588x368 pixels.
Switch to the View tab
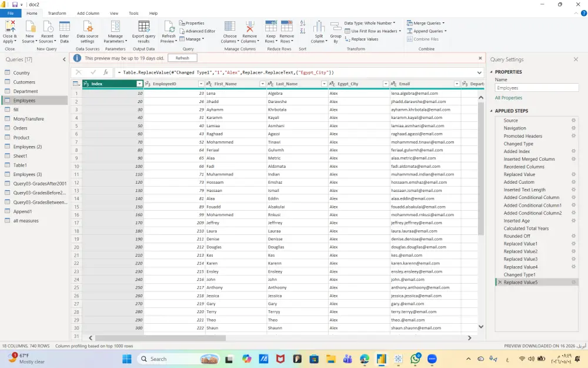114,13
